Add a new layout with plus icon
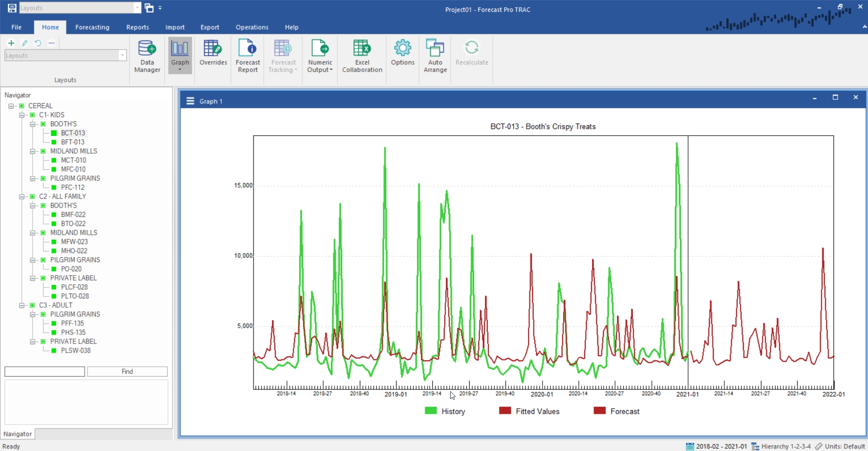This screenshot has height=451, width=868. click(x=11, y=43)
